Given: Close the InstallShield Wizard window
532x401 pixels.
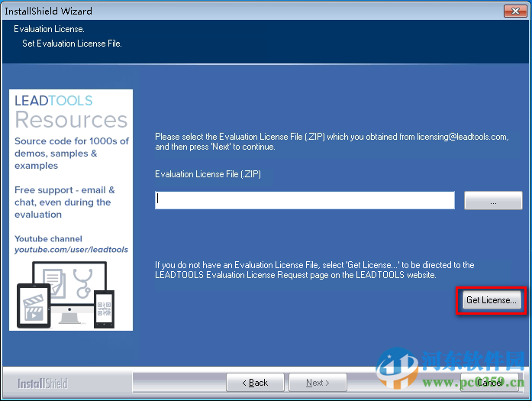Looking at the screenshot, I should 515,11.
